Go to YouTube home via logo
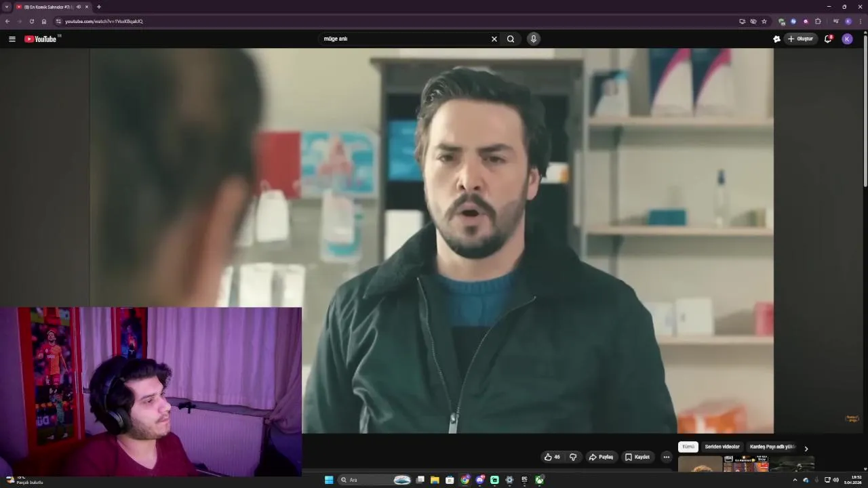868x488 pixels. pyautogui.click(x=41, y=39)
